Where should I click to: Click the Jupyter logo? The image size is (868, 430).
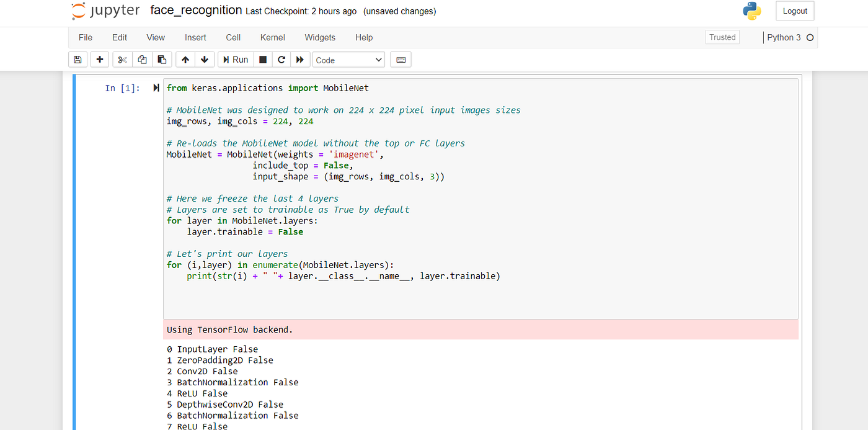[x=105, y=11]
